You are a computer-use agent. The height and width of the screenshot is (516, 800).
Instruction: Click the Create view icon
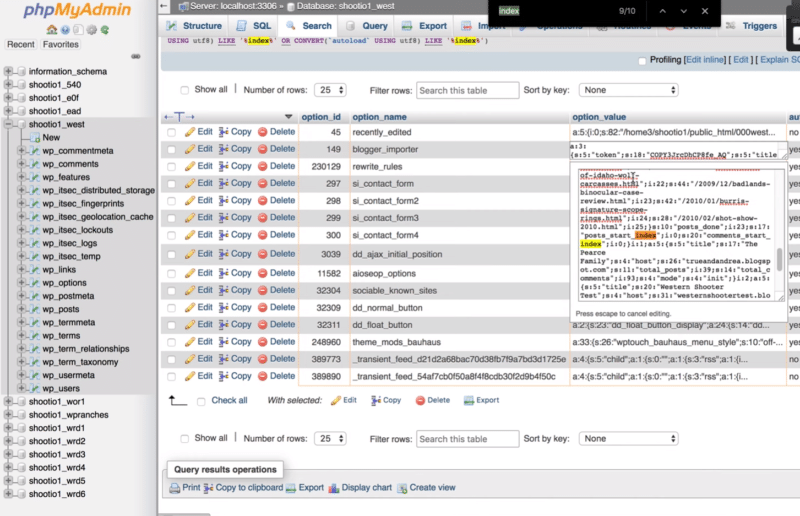click(402, 488)
